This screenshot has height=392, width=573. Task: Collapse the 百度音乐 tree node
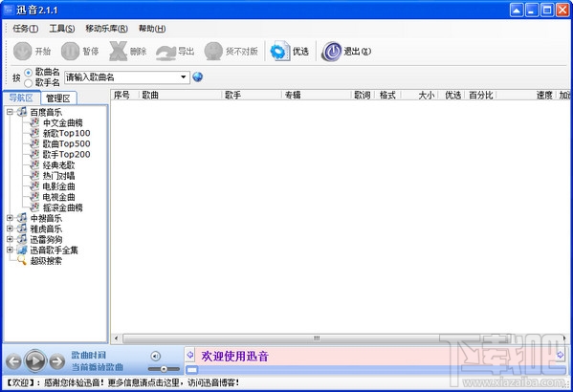[10, 112]
